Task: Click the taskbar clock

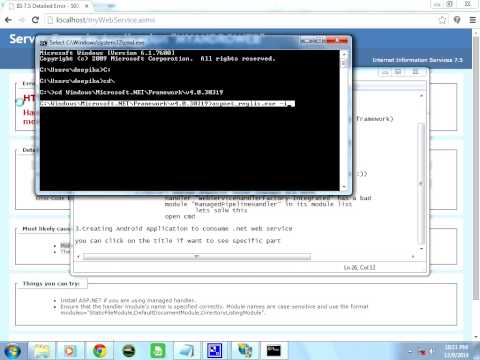Action: [456, 351]
